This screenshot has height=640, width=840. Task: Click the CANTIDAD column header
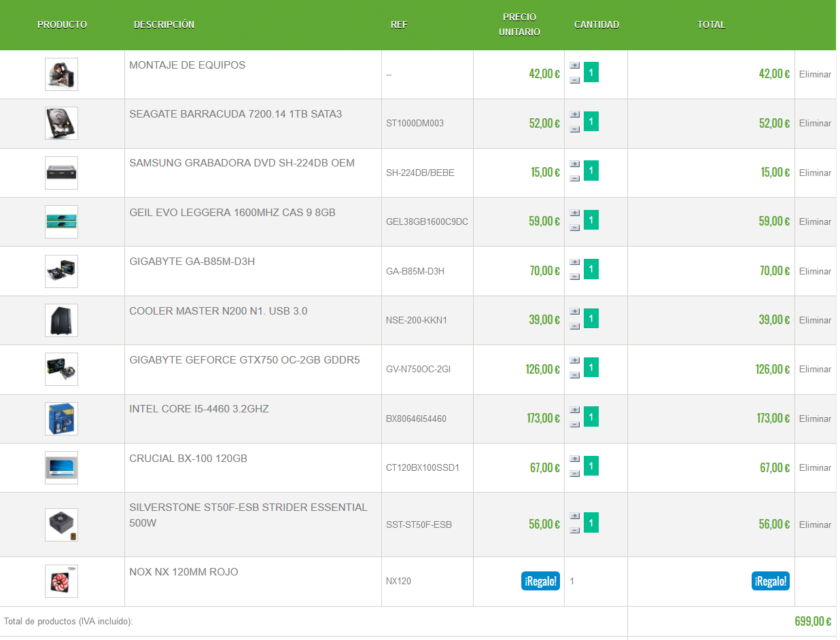[597, 24]
